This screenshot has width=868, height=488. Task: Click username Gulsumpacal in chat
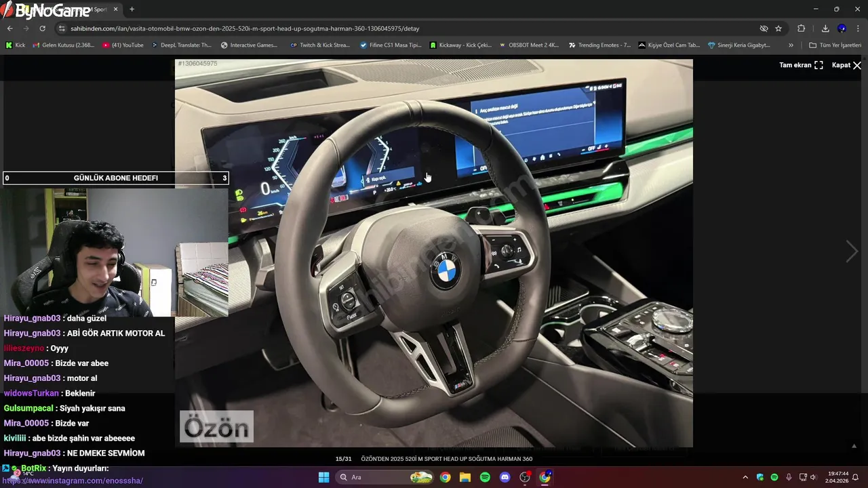[x=28, y=408]
